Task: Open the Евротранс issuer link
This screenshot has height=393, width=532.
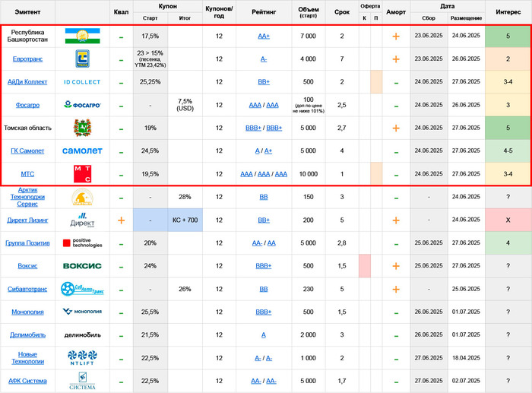Action: pyautogui.click(x=27, y=59)
